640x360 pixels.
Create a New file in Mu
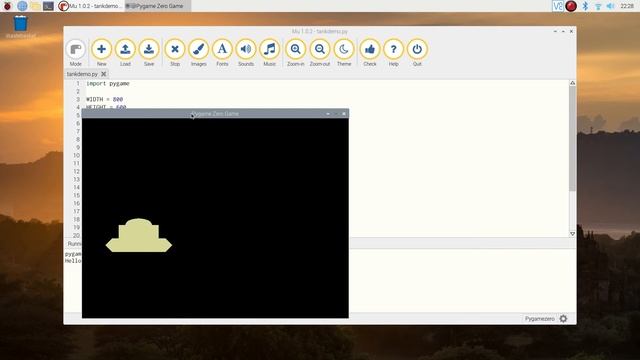point(101,53)
